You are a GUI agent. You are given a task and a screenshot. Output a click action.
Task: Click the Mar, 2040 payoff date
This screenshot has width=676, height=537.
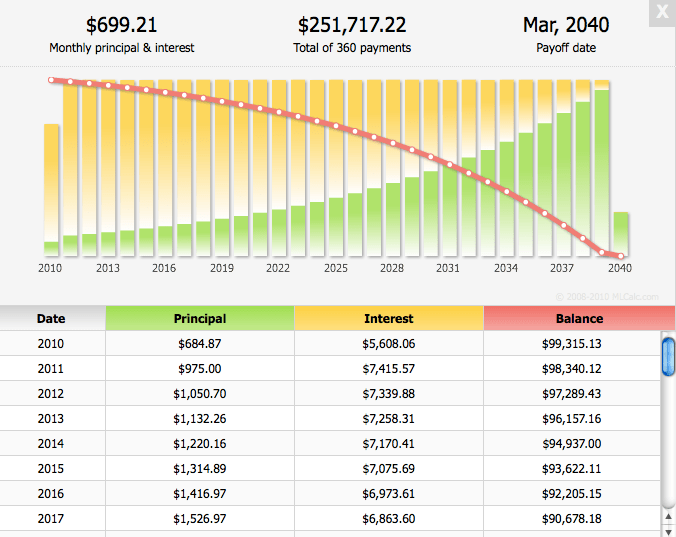[565, 25]
